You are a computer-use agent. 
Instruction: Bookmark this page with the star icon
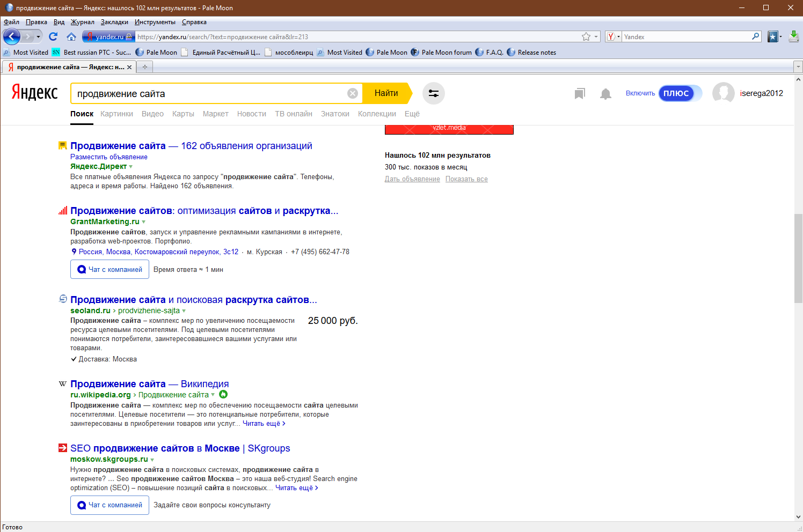(x=586, y=36)
